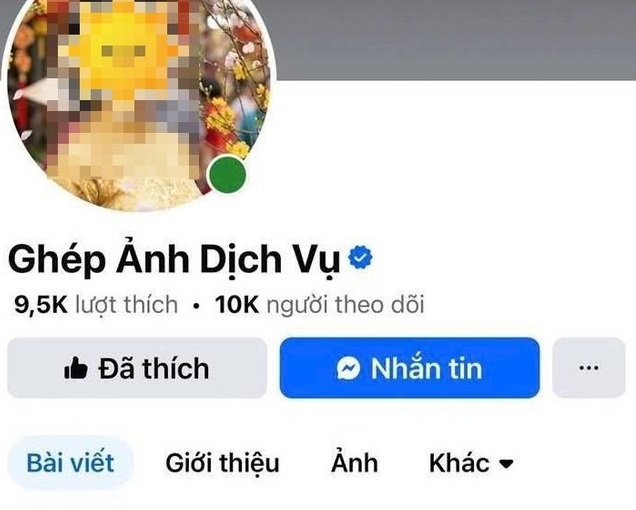636x510 pixels.
Task: Open the three-dots more options button
Action: (x=589, y=368)
